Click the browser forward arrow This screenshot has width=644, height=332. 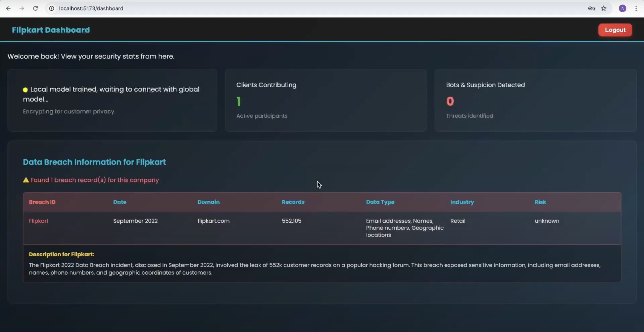point(22,8)
